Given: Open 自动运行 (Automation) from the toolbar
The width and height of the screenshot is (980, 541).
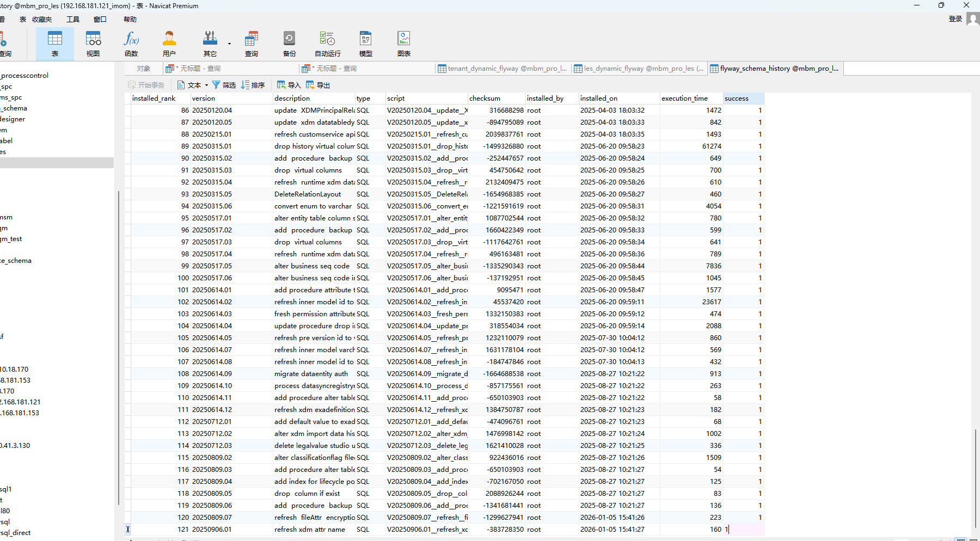Looking at the screenshot, I should click(x=327, y=44).
